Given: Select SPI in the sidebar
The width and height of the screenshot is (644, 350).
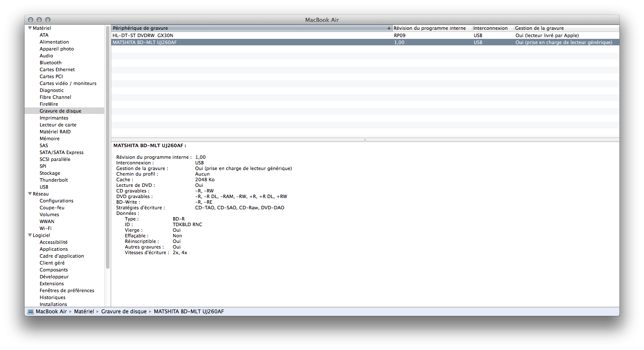Looking at the screenshot, I should click(x=43, y=166).
